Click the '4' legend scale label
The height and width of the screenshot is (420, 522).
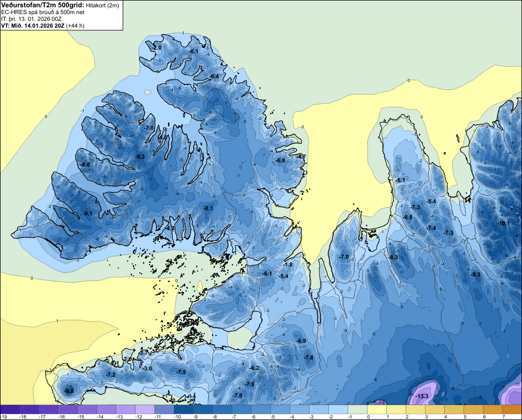coord(446,417)
